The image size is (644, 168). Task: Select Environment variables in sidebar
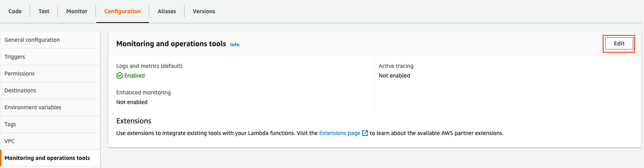[50, 107]
